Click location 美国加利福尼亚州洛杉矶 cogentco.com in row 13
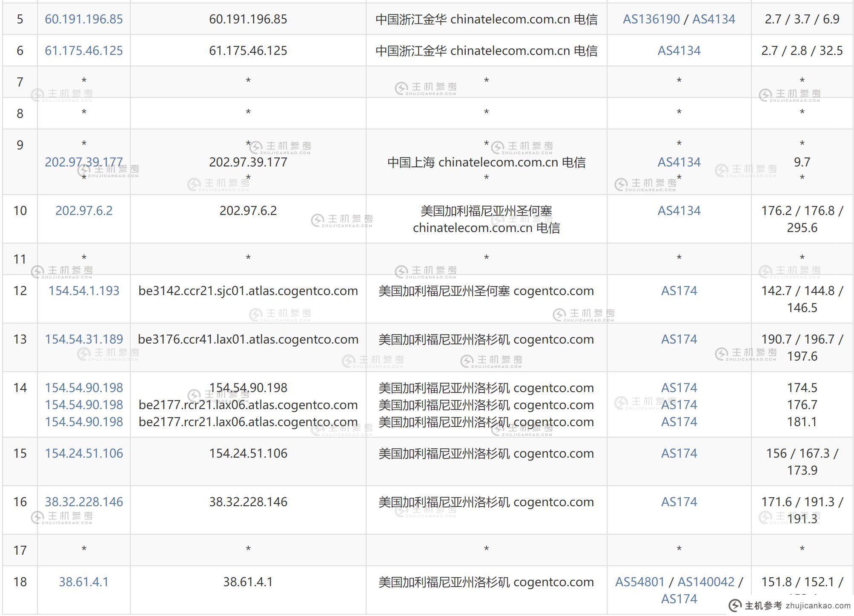This screenshot has width=854, height=616. point(486,339)
